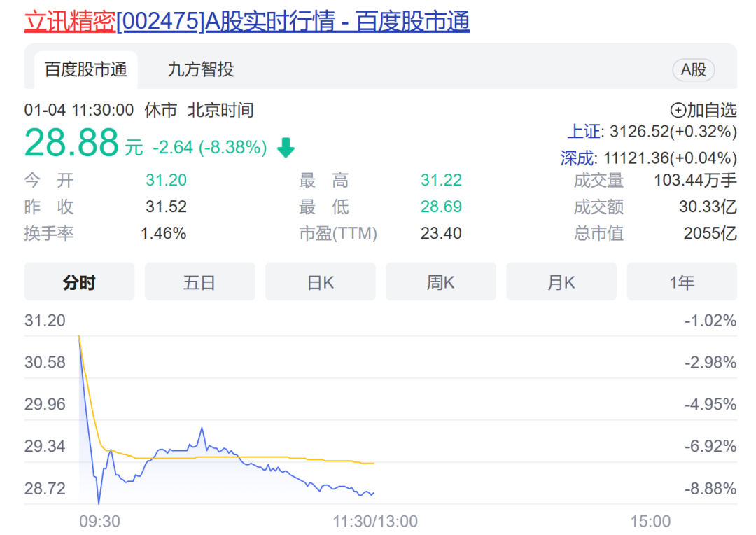The height and width of the screenshot is (535, 756).
Task: Click the 28.72 price axis label
Action: [x=45, y=488]
